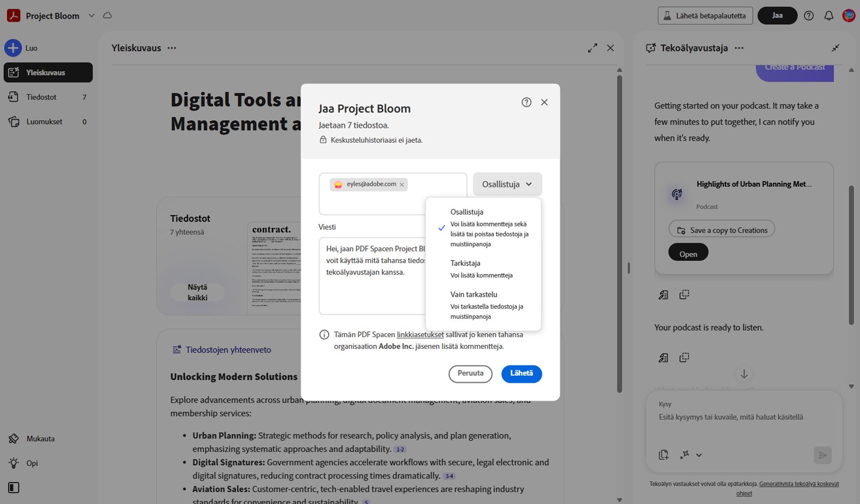This screenshot has height=504, width=860.
Task: Remove eyles@adobe.com recipient chip
Action: [x=402, y=184]
